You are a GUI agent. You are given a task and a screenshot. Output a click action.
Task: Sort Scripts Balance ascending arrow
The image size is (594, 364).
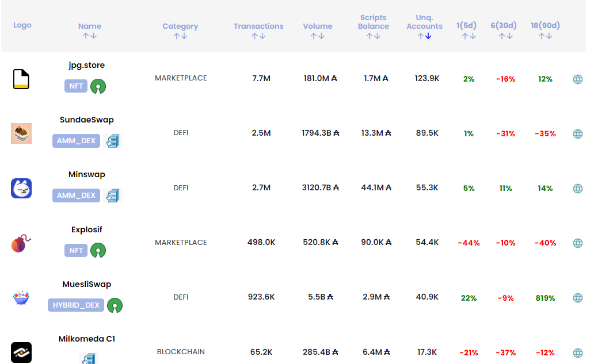point(370,36)
